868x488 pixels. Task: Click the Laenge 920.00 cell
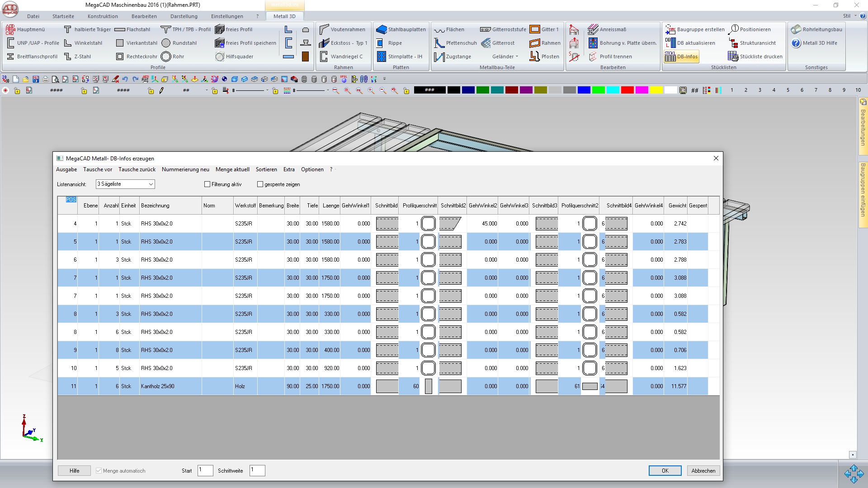[330, 368]
